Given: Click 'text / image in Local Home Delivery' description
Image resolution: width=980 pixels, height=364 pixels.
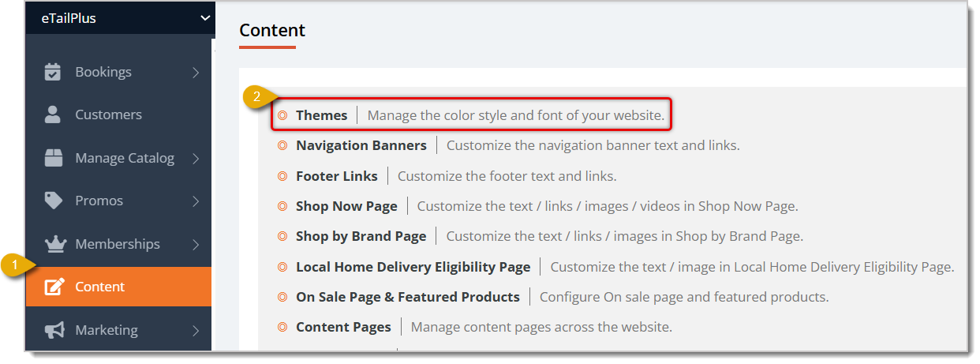Looking at the screenshot, I should point(752,267).
